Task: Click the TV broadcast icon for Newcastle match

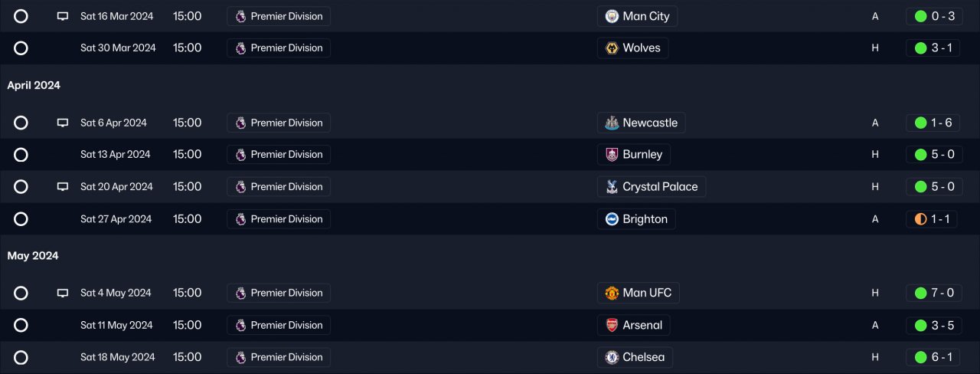Action: click(63, 123)
